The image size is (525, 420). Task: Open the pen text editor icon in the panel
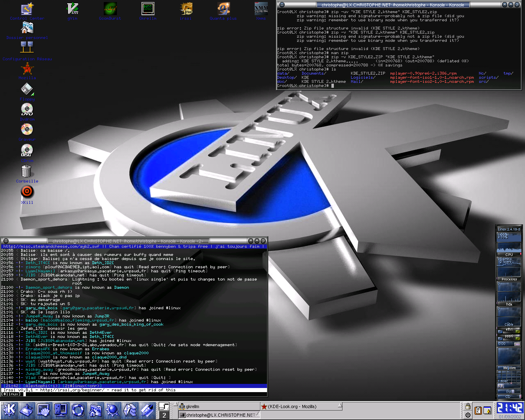(147, 410)
